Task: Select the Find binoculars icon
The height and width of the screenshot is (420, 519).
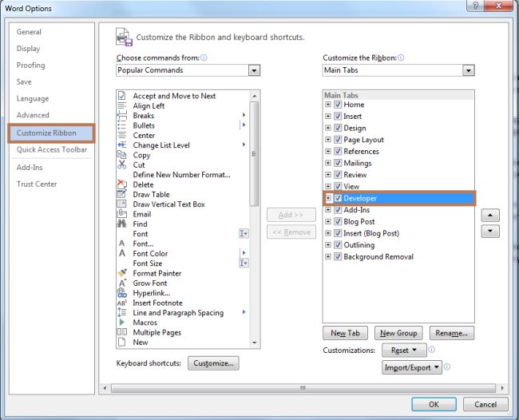Action: click(x=122, y=224)
